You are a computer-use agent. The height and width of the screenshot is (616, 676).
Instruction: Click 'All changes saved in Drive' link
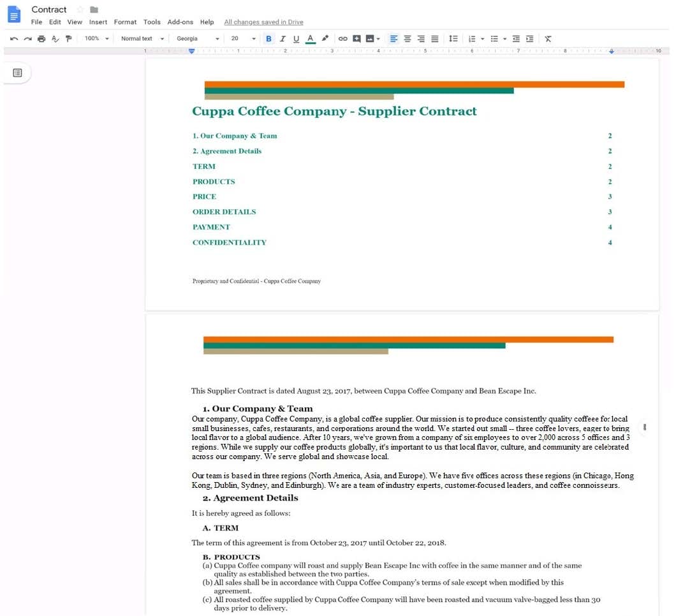tap(263, 22)
